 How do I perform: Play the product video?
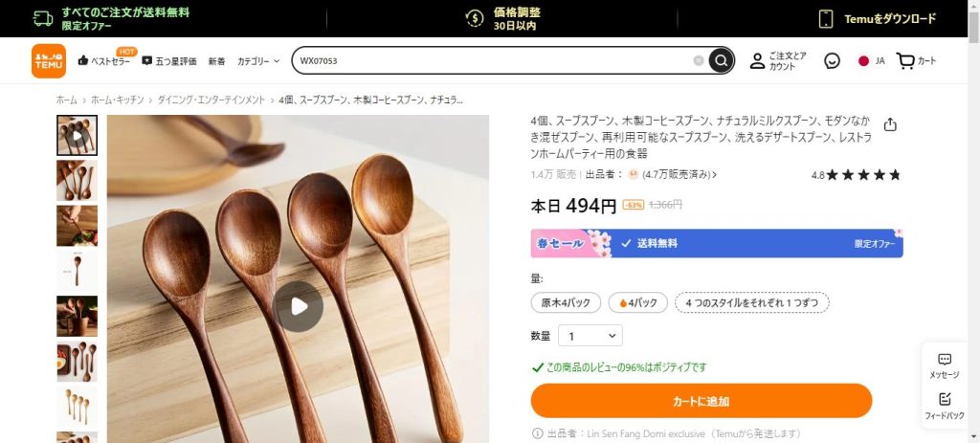298,306
